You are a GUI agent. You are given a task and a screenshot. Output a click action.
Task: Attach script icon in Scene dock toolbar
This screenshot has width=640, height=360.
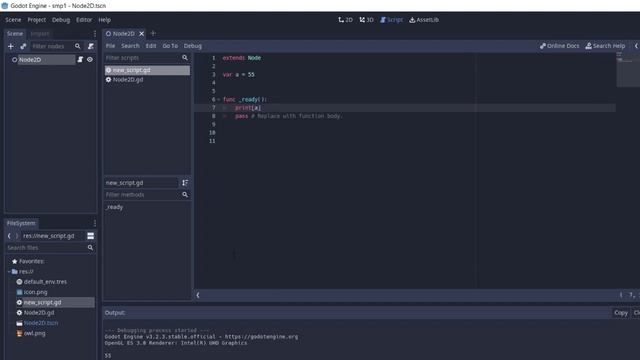91,47
